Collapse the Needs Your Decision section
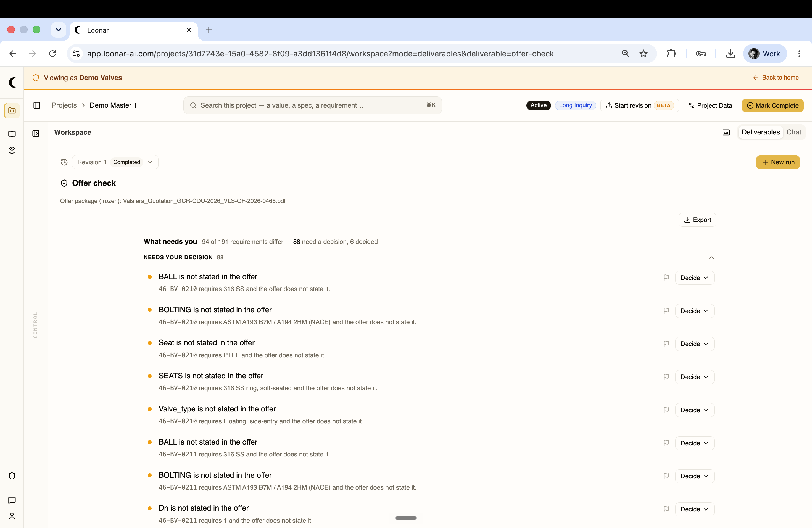 click(711, 258)
